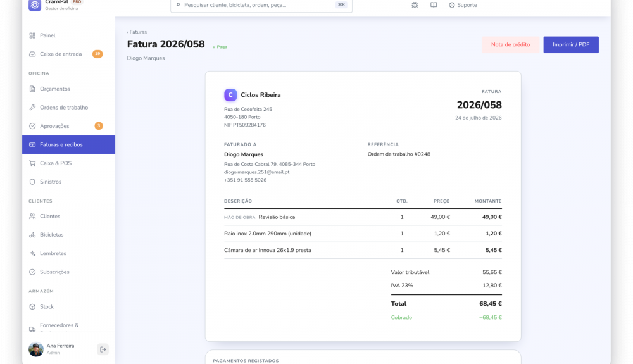Click the Ciclos Ribeira company name

[x=261, y=95]
